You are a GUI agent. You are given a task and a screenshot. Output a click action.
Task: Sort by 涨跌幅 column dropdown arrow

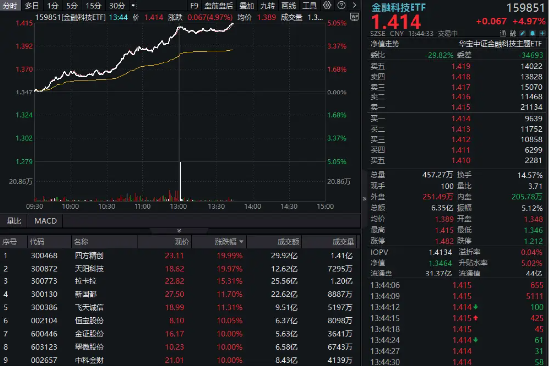pos(241,242)
